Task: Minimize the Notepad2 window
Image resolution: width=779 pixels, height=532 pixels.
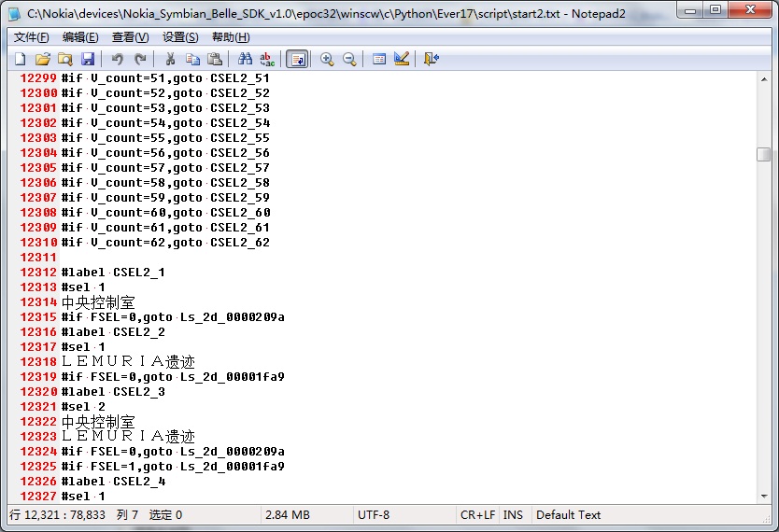Action: (690, 9)
